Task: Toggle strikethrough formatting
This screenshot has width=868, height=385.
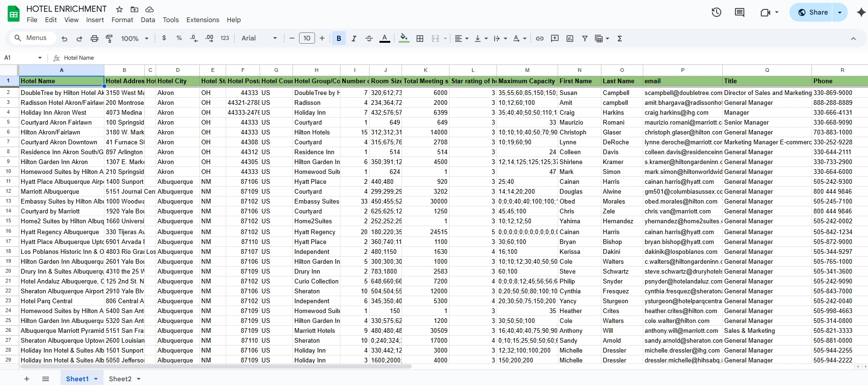Action: pyautogui.click(x=369, y=39)
